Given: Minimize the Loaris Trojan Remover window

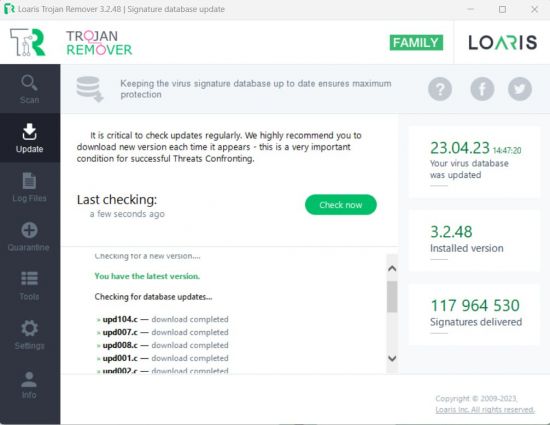Looking at the screenshot, I should 471,9.
